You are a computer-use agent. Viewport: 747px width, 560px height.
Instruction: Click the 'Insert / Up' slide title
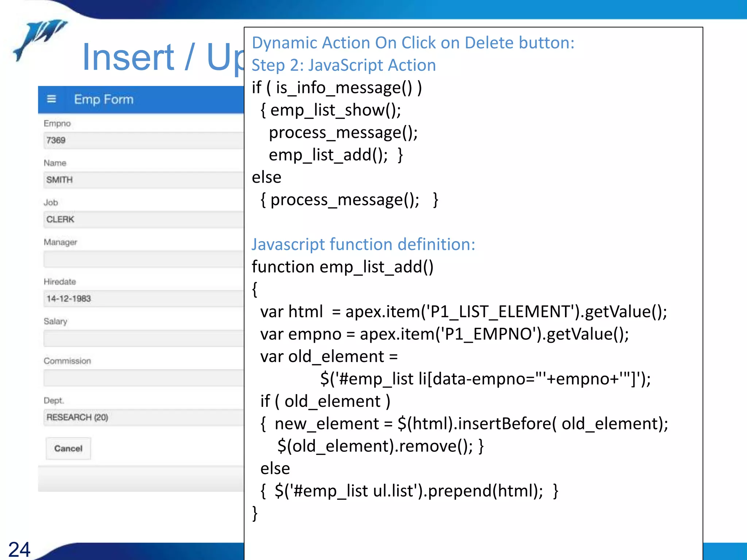point(162,58)
